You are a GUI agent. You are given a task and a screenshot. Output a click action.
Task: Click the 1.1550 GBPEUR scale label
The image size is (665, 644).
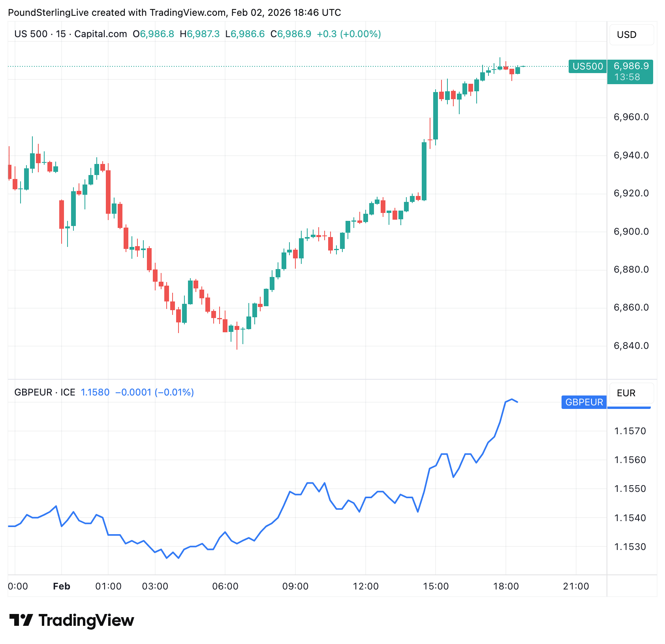pyautogui.click(x=630, y=489)
